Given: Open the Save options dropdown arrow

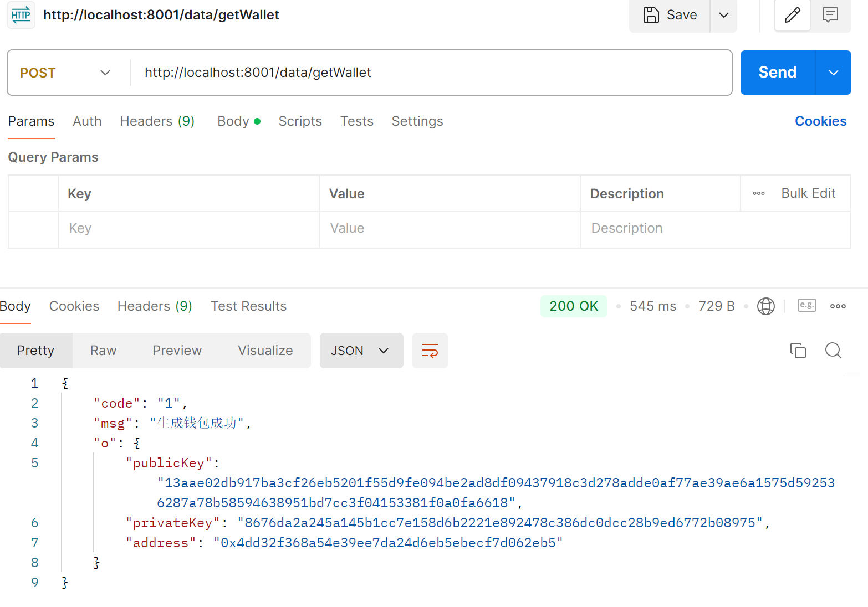Looking at the screenshot, I should click(724, 15).
